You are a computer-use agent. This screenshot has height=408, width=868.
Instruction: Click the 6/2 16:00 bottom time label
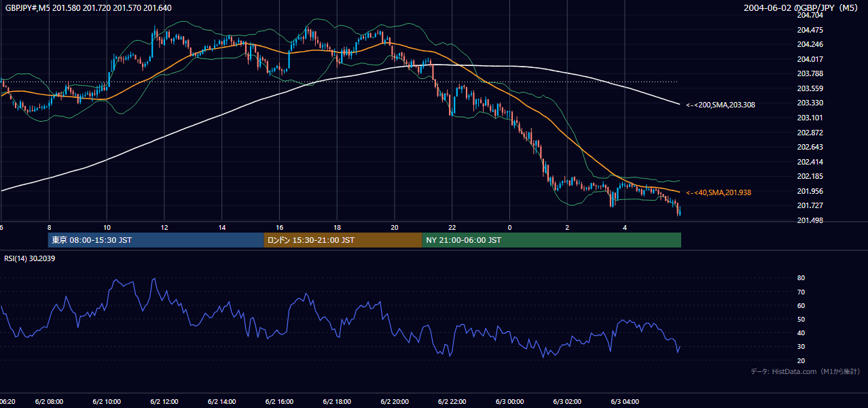pyautogui.click(x=279, y=402)
